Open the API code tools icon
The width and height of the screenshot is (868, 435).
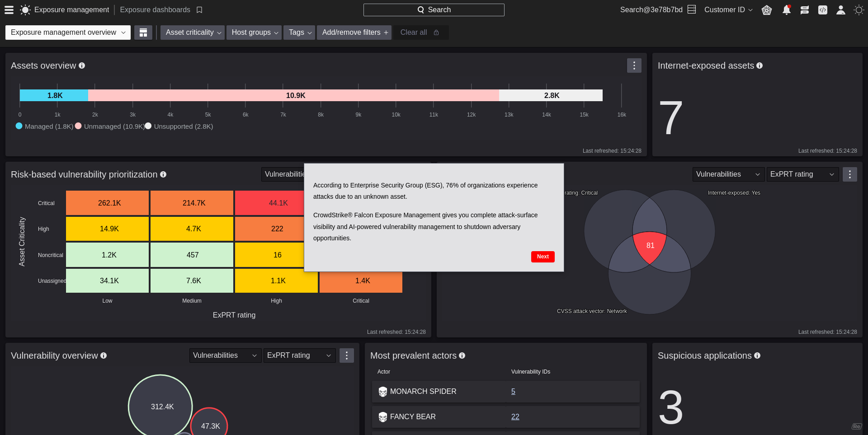tap(823, 9)
